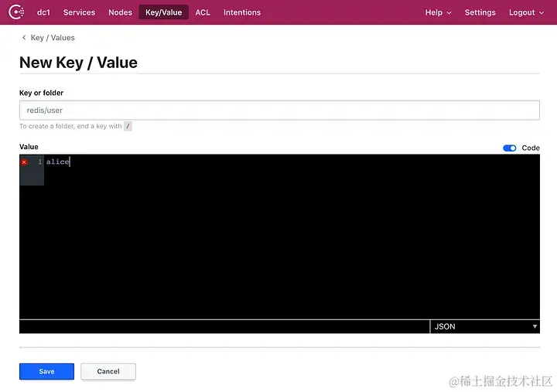Click the Save button
The width and height of the screenshot is (557, 392).
[46, 371]
